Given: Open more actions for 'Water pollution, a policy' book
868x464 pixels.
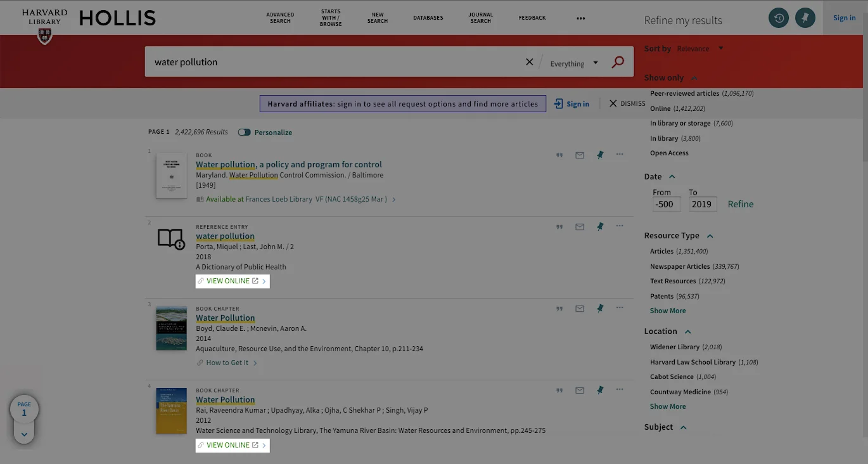Looking at the screenshot, I should pyautogui.click(x=620, y=154).
